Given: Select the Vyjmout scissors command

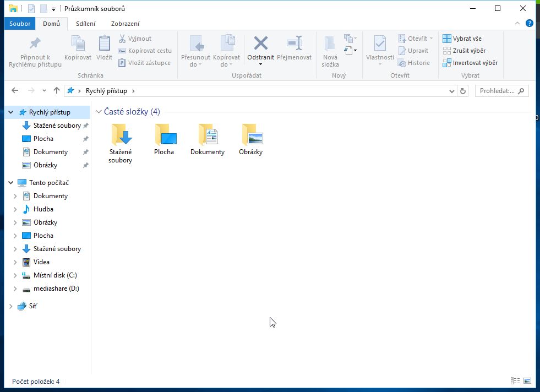Looking at the screenshot, I should pyautogui.click(x=135, y=39).
